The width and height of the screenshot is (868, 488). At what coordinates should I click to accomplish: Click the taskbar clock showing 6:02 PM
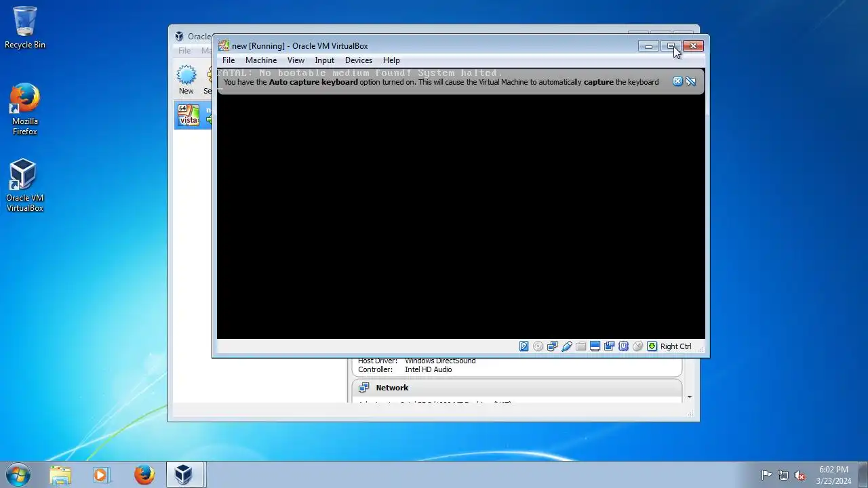tap(833, 474)
